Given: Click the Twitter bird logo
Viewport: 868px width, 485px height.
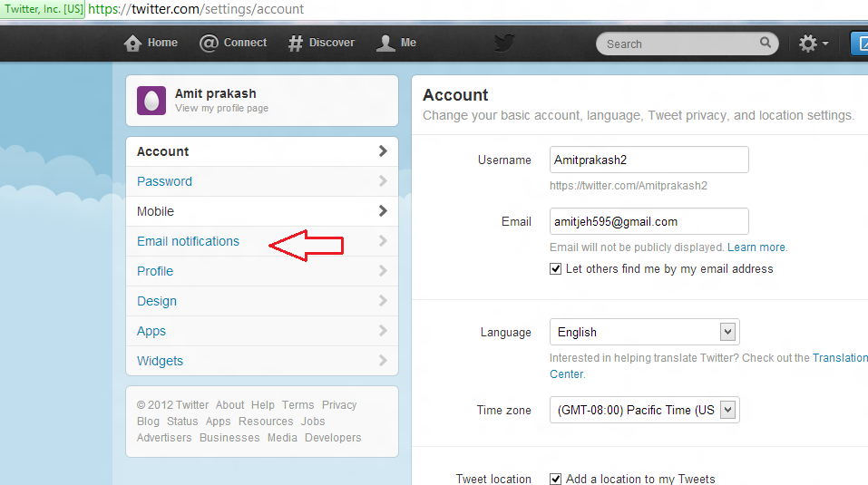Looking at the screenshot, I should pos(504,43).
